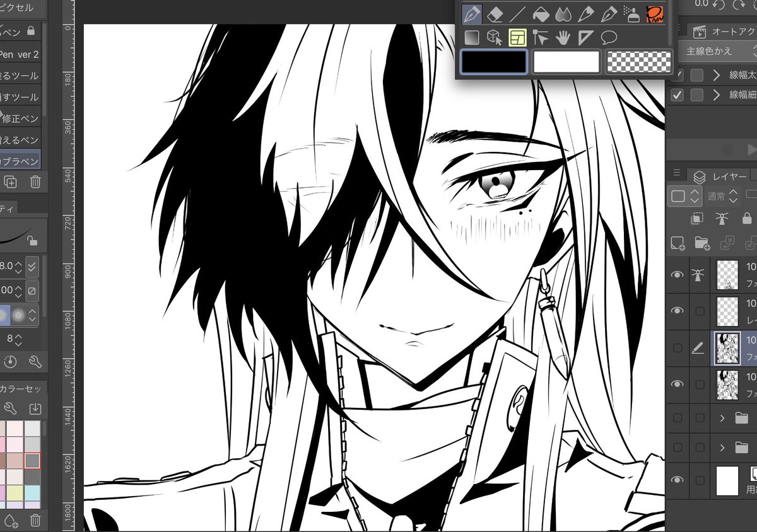Open the layer panel hamburger menu
This screenshot has height=532, width=757.
click(x=676, y=173)
